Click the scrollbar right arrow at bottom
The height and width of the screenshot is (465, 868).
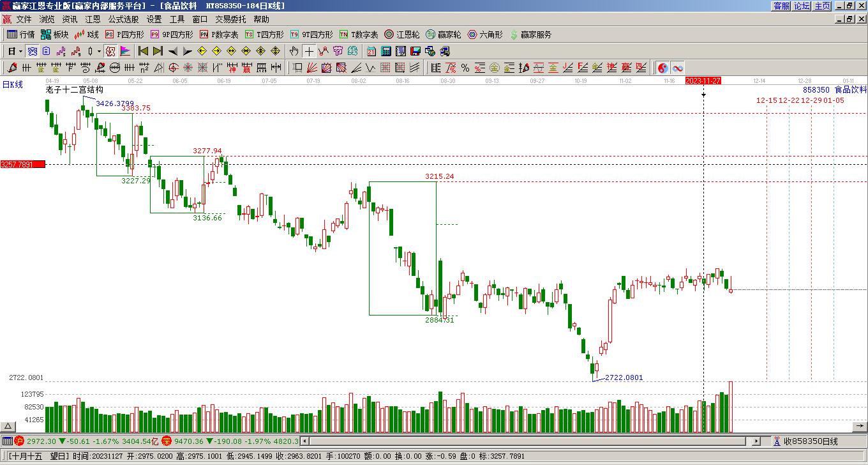[x=756, y=441]
